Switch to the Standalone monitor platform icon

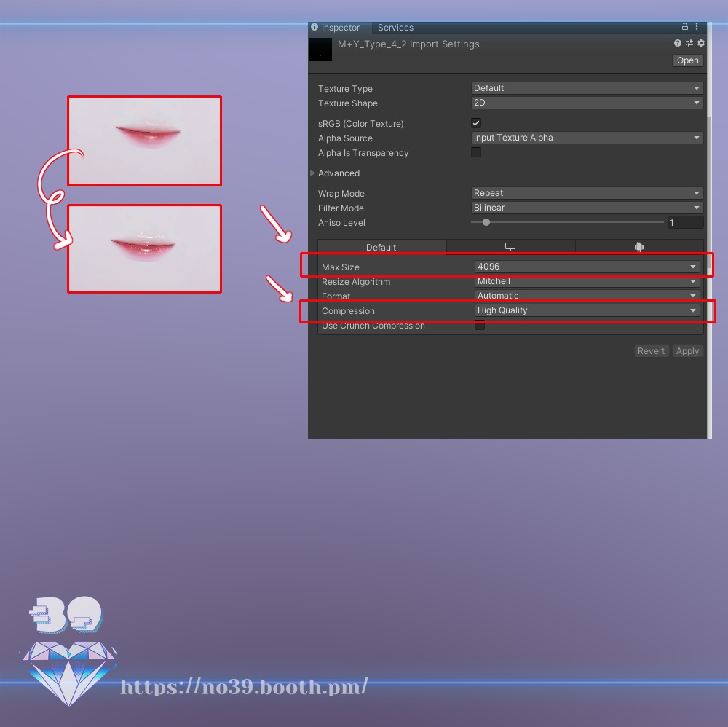click(510, 246)
